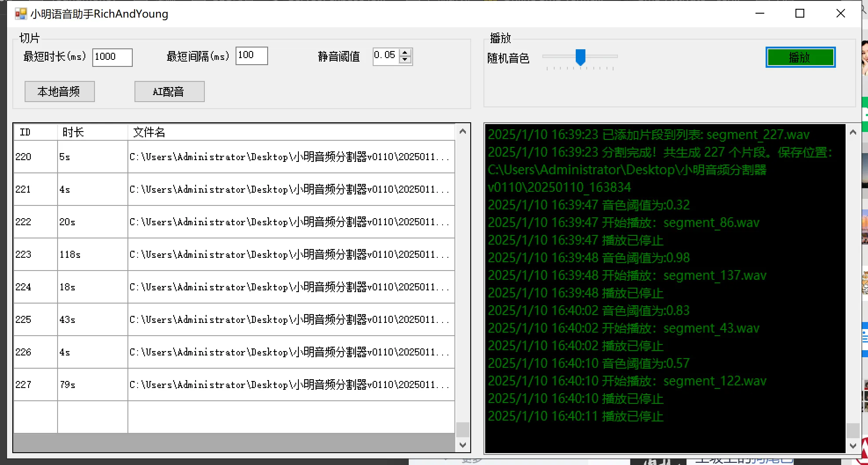868x465 pixels.
Task: Decrease 静音阈值 with the down stepper arrow
Action: [x=405, y=60]
